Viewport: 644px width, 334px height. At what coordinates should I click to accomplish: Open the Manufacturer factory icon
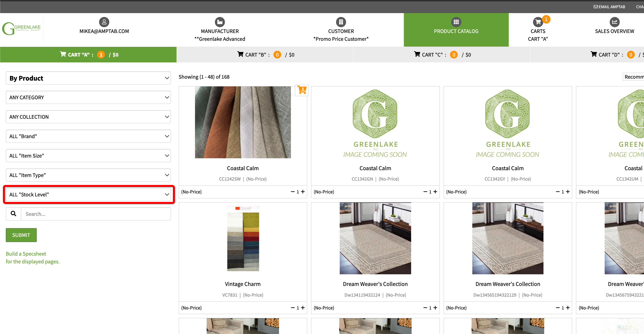click(220, 22)
